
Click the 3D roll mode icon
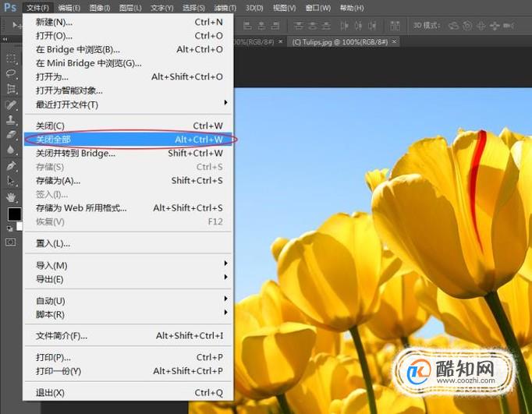coord(467,26)
